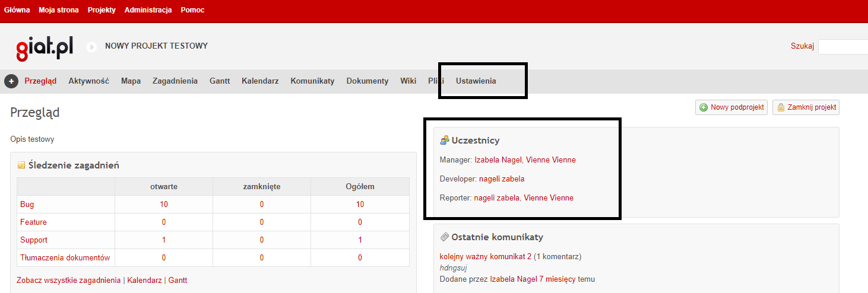Open news author Izabela Nagel link
This screenshot has height=293, width=868.
[x=513, y=279]
